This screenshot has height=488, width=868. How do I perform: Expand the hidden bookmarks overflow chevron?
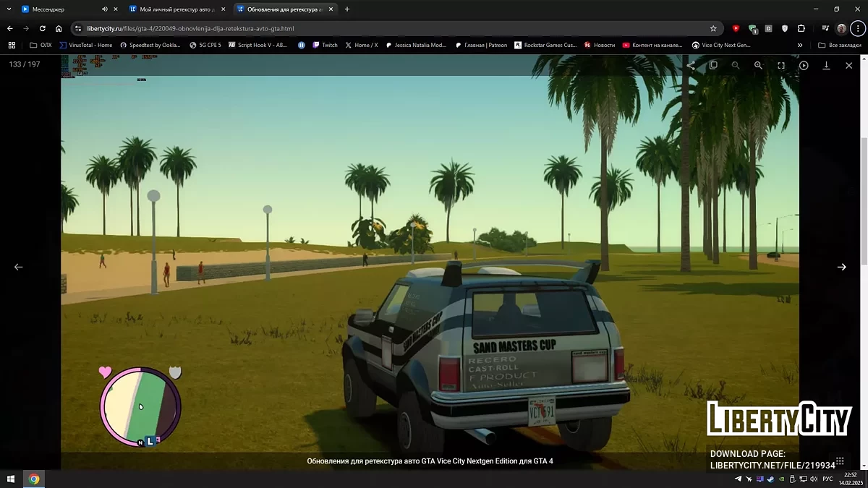[x=800, y=45]
